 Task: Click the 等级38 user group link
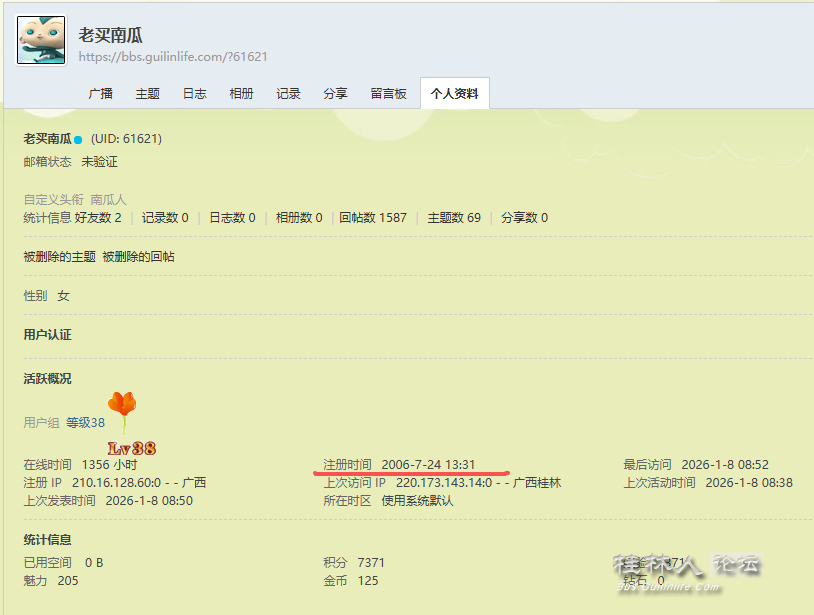[85, 423]
